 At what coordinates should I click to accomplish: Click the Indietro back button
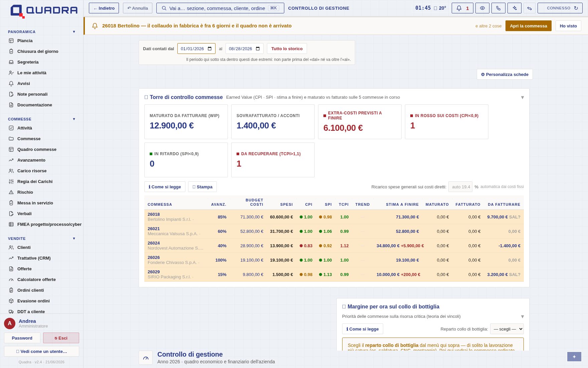(x=104, y=8)
